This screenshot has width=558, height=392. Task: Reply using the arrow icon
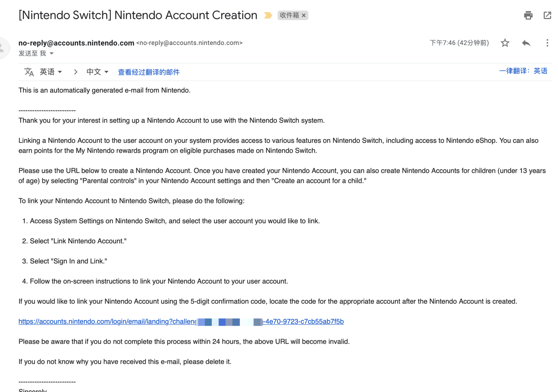click(526, 43)
